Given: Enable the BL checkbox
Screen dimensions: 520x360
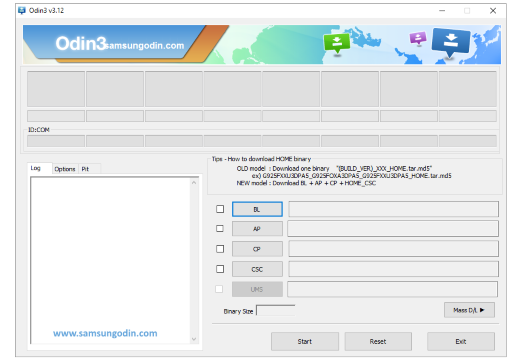Looking at the screenshot, I should 220,209.
